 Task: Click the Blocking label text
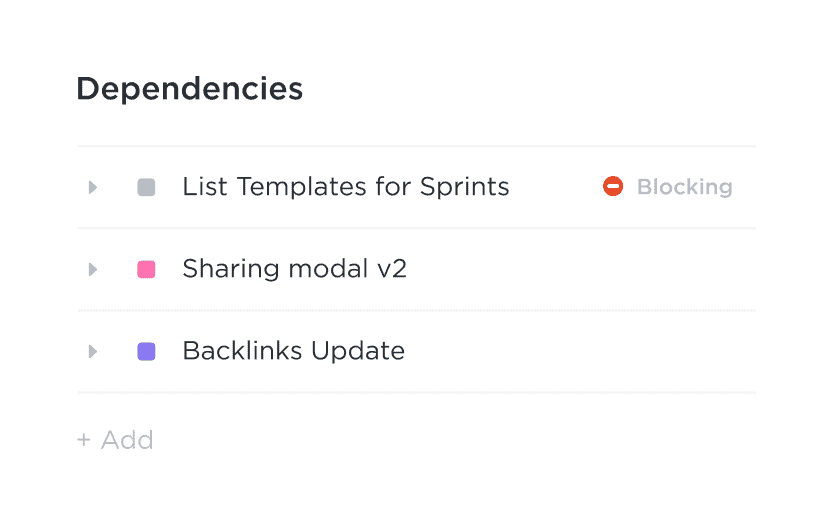click(684, 187)
